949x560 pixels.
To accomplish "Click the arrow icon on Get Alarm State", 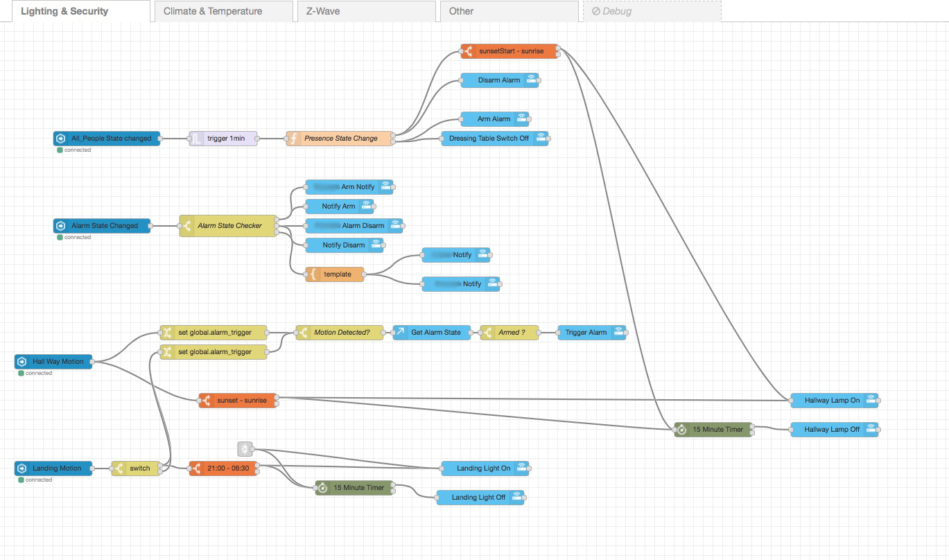I will click(401, 333).
